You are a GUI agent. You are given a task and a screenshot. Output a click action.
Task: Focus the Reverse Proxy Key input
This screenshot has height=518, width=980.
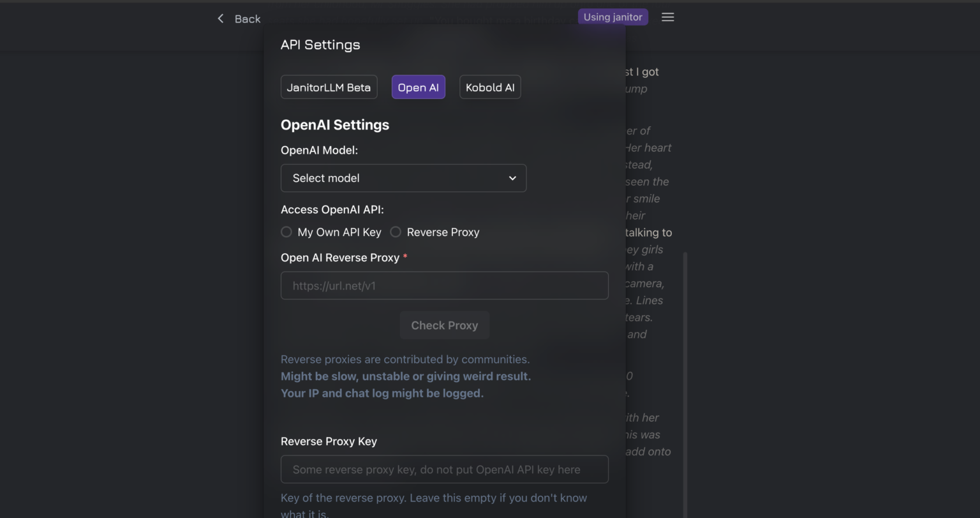pos(445,469)
